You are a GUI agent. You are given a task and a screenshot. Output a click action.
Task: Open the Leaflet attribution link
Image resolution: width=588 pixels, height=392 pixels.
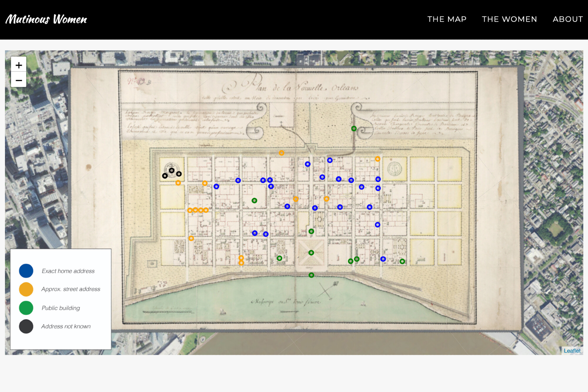[x=572, y=351]
